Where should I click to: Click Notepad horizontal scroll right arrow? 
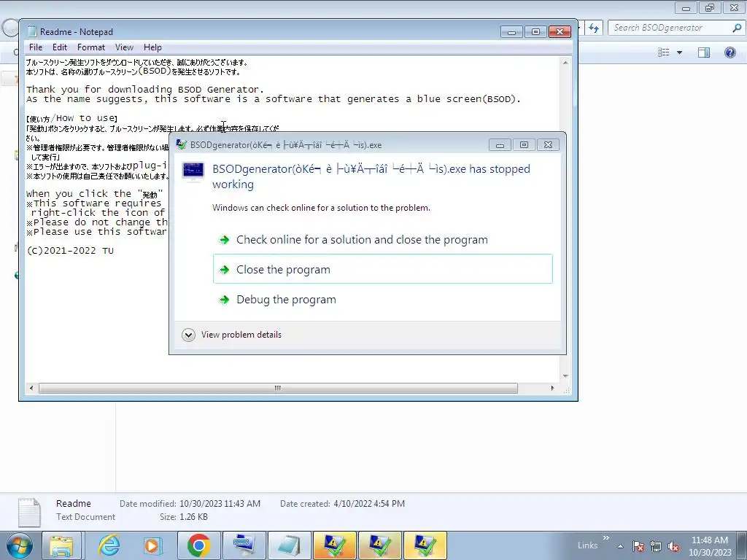coord(553,388)
